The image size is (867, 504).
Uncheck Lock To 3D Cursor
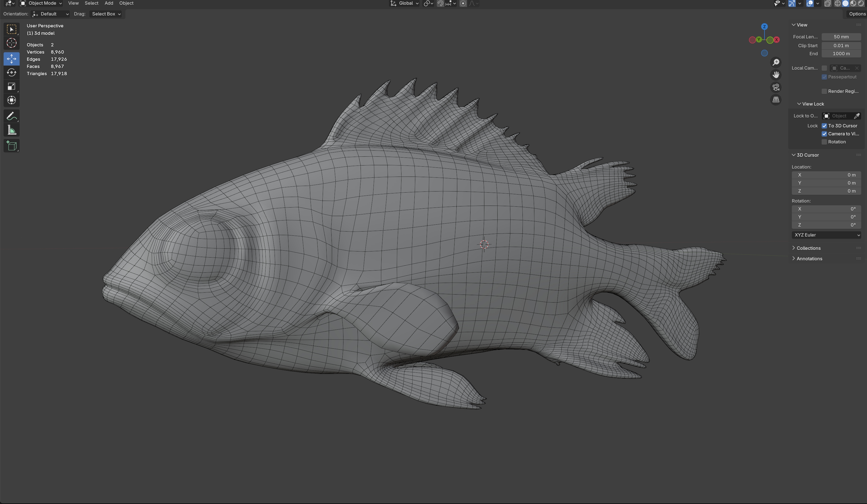(x=824, y=126)
